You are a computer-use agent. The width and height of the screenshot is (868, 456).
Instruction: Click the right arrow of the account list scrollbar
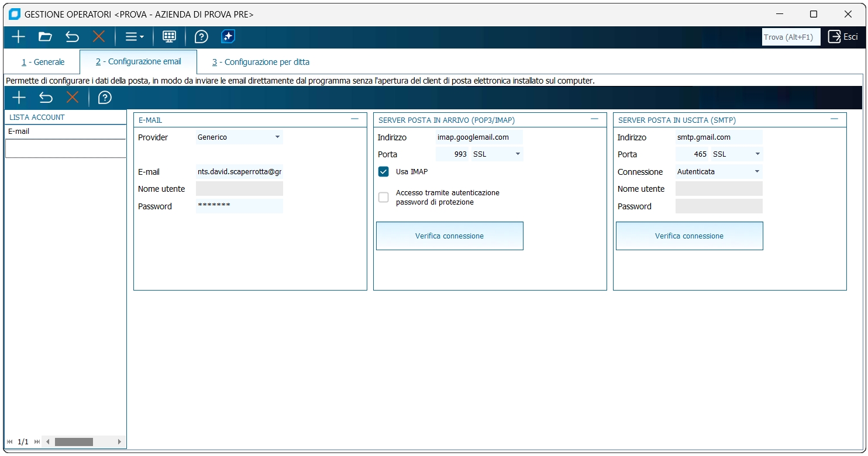coord(119,442)
